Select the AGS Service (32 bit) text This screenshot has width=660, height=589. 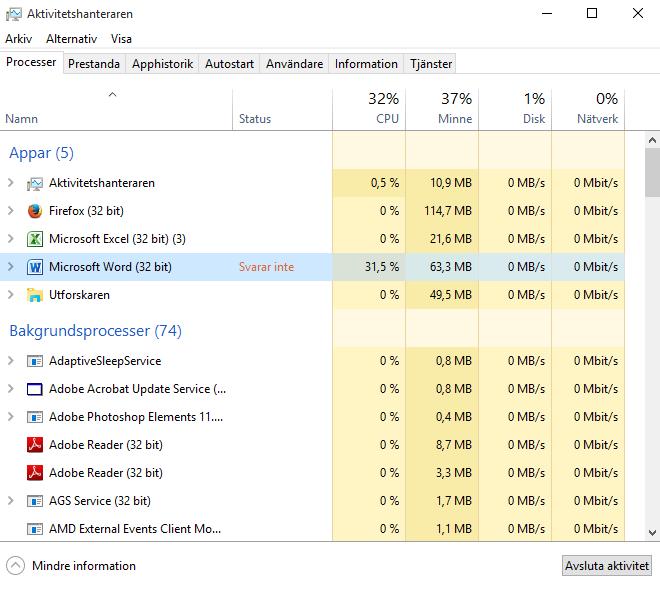pyautogui.click(x=100, y=501)
